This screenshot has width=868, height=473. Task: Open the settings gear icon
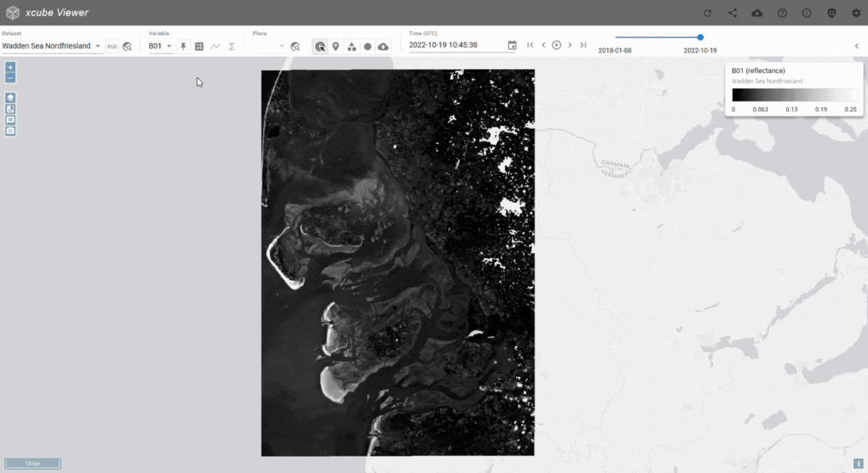point(856,13)
